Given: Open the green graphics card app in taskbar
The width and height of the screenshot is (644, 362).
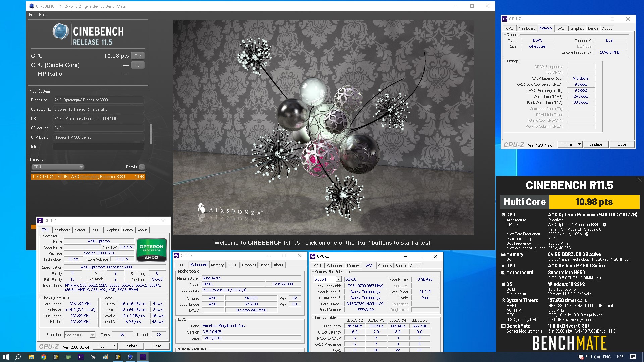Looking at the screenshot, I should click(68, 357).
